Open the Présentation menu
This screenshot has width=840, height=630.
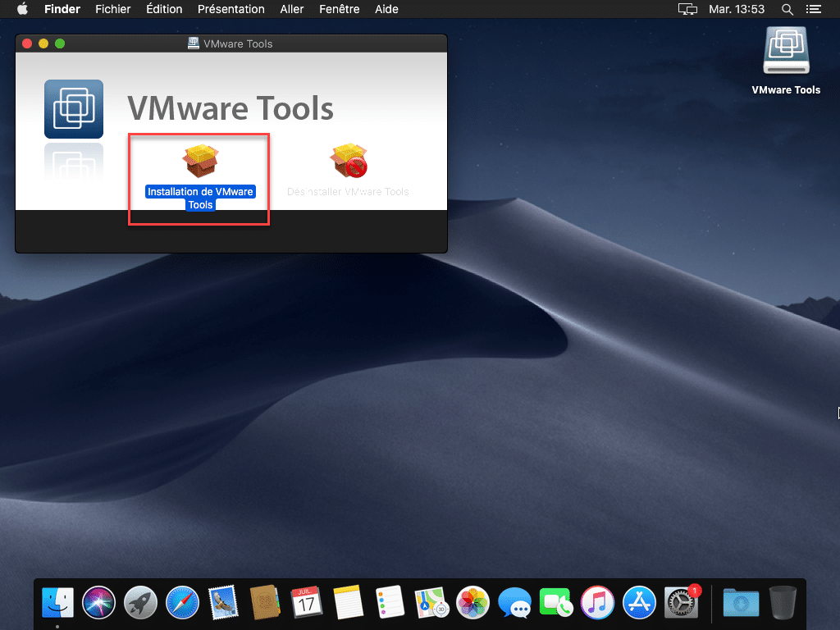231,9
